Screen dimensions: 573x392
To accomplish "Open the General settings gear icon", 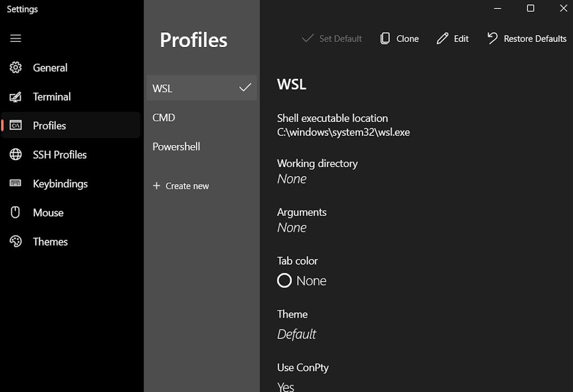I will (x=16, y=67).
